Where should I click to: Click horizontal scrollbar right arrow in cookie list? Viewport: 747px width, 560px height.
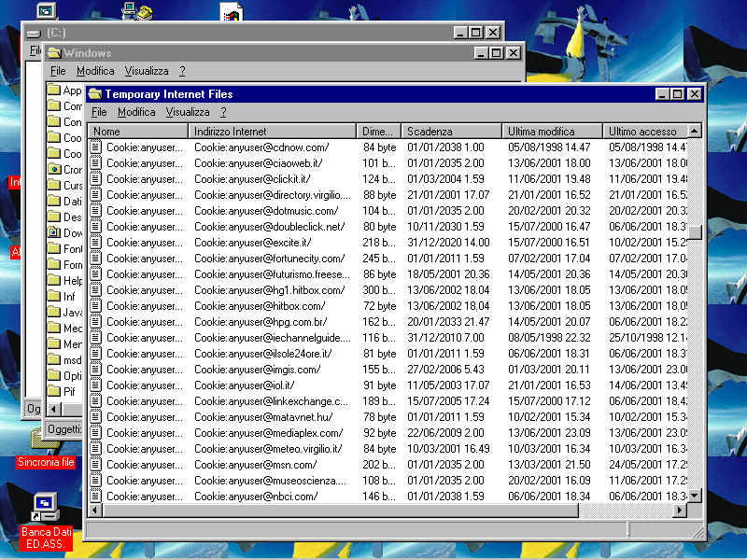(681, 510)
